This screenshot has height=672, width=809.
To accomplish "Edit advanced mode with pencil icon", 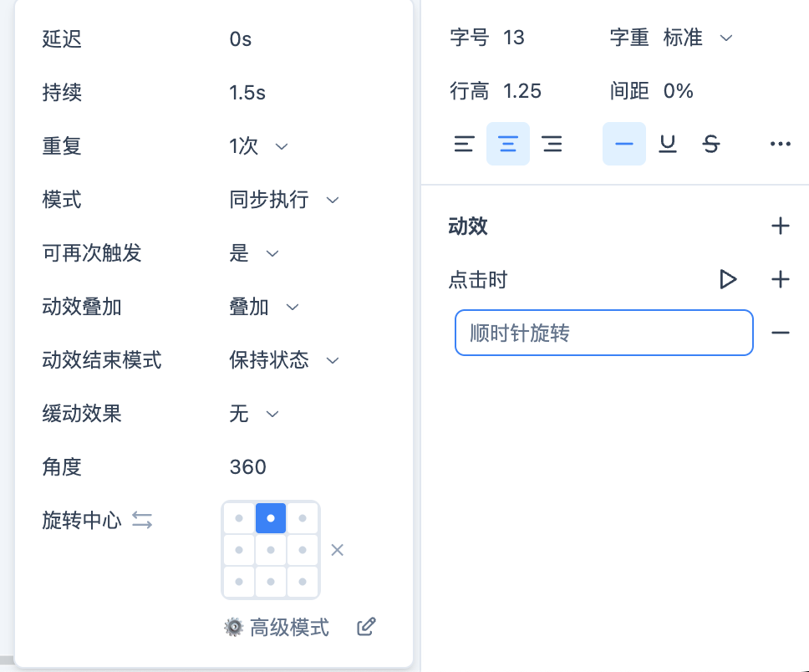I will [365, 627].
